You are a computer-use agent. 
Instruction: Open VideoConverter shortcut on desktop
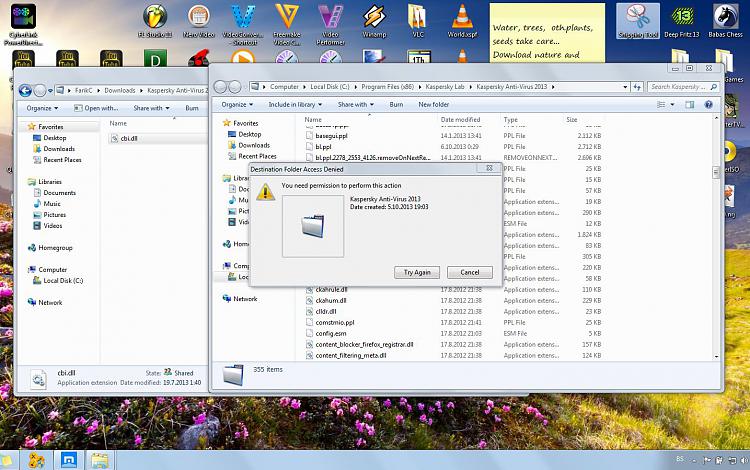pos(243,25)
